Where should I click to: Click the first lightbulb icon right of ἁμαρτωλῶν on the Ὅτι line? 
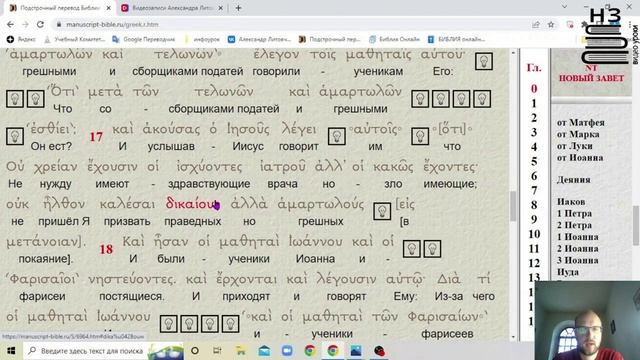point(420,99)
